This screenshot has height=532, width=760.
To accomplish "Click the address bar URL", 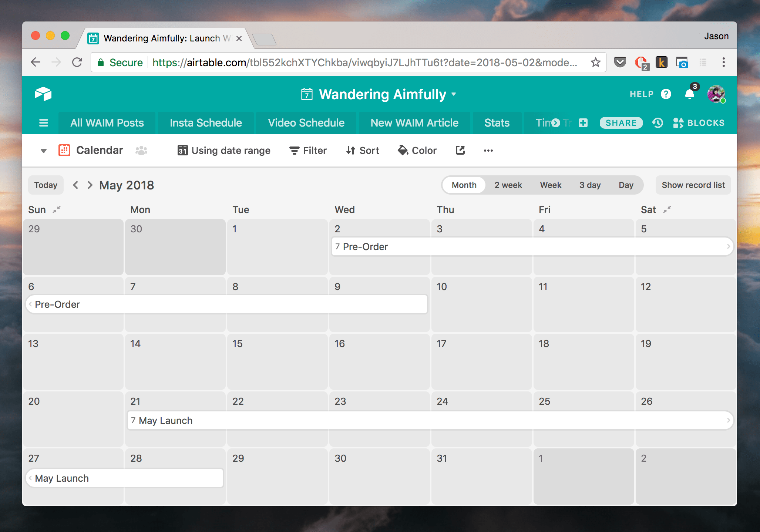I will coord(364,63).
